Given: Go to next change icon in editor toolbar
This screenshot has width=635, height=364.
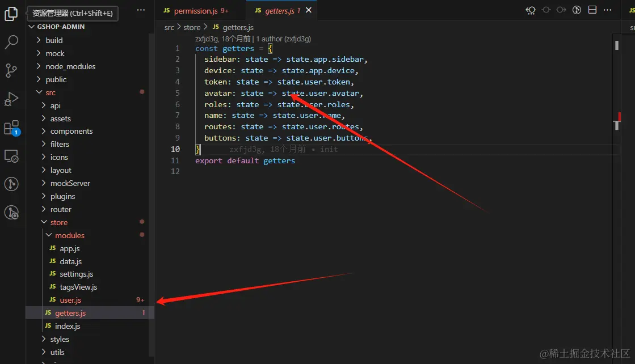Looking at the screenshot, I should (561, 10).
